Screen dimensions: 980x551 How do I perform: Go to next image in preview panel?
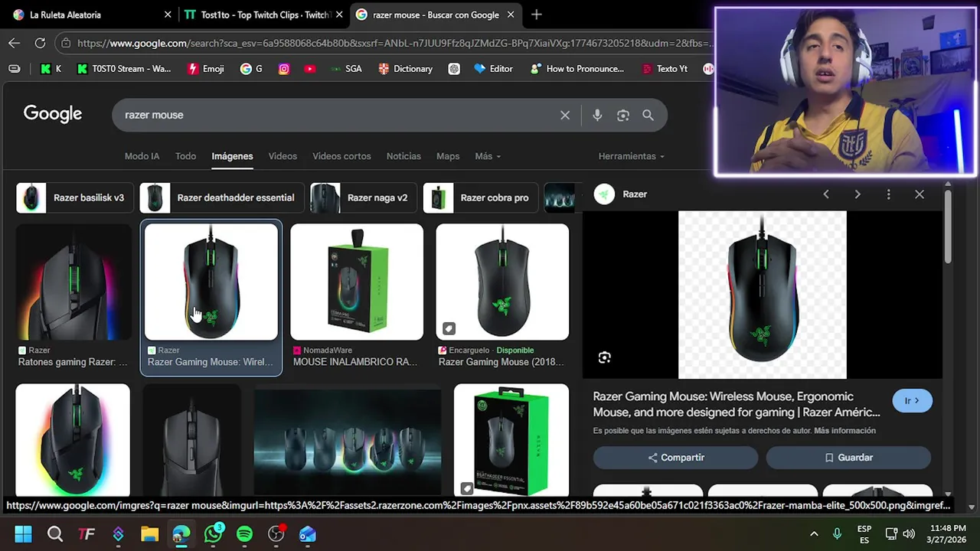[857, 194]
